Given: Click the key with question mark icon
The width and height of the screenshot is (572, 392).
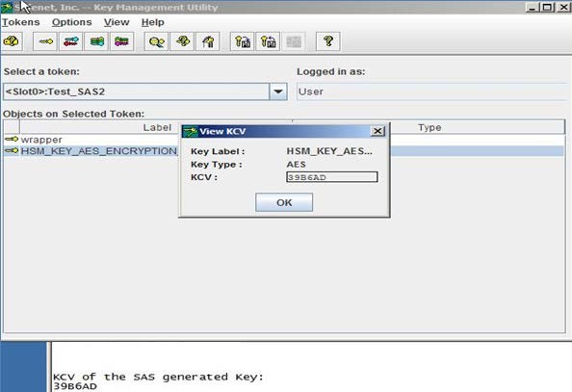Looking at the screenshot, I should pyautogui.click(x=182, y=41).
